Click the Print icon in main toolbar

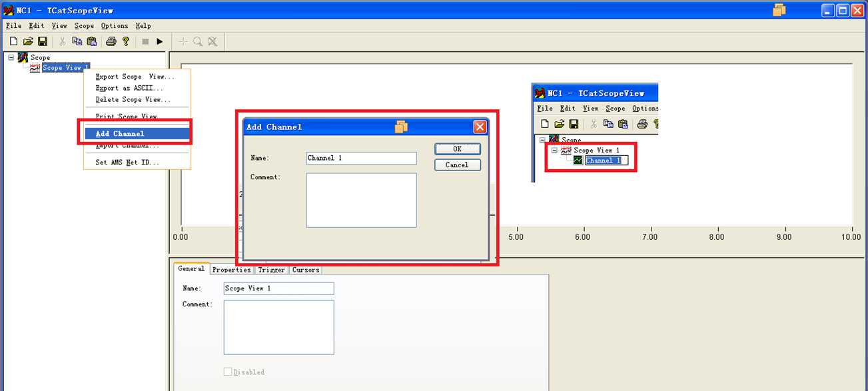click(x=111, y=41)
